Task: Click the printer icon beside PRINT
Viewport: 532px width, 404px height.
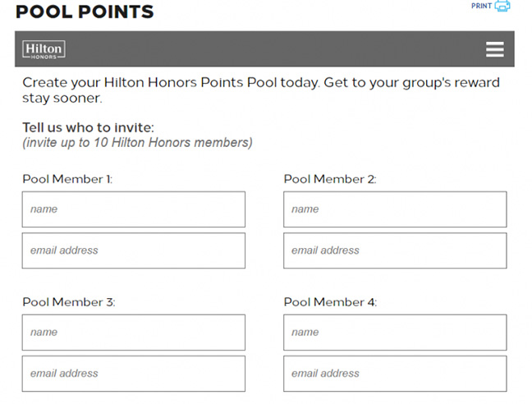Action: 502,7
